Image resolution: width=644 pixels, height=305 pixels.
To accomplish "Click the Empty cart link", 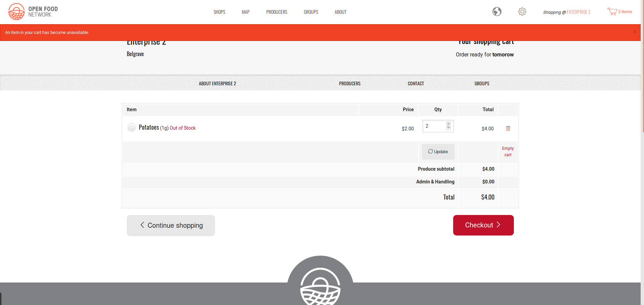I will [x=508, y=151].
